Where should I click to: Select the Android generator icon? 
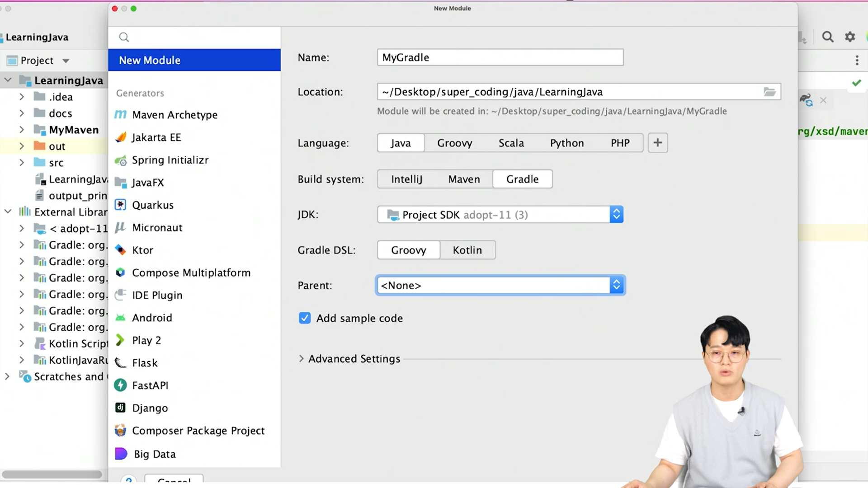(x=120, y=318)
